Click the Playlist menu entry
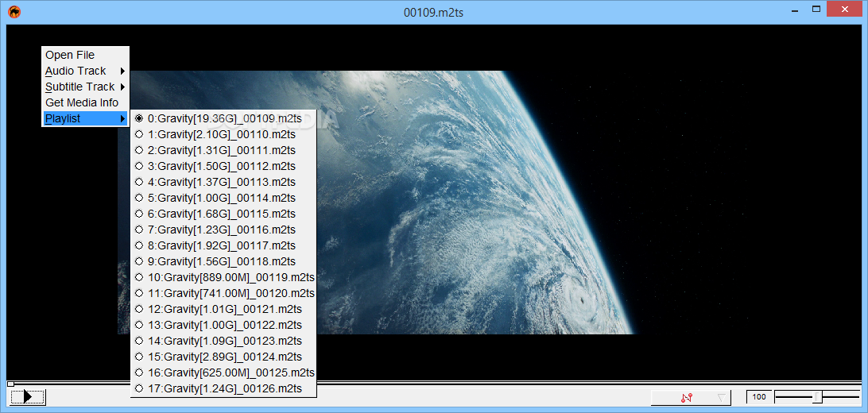868x413 pixels. coord(85,119)
